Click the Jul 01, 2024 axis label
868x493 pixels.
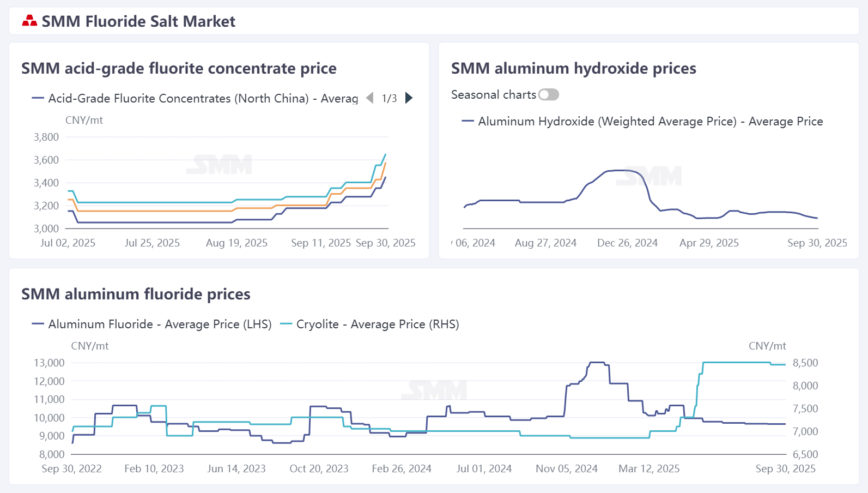click(484, 468)
